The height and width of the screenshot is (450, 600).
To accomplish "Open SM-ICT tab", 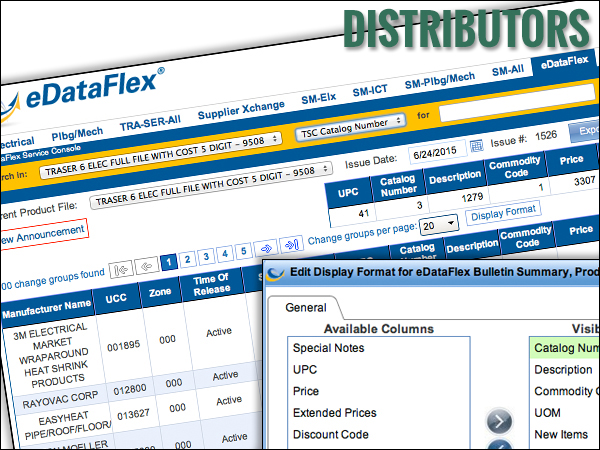I will [370, 91].
